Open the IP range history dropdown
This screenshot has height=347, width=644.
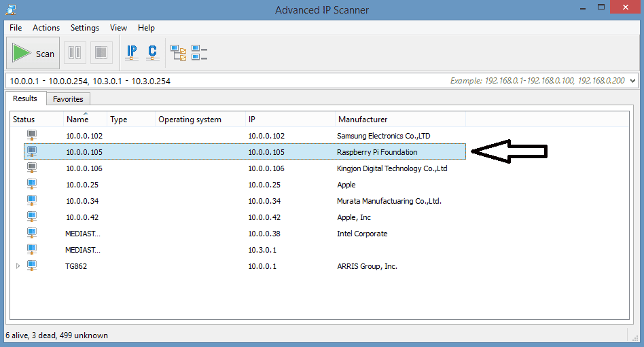coord(632,81)
